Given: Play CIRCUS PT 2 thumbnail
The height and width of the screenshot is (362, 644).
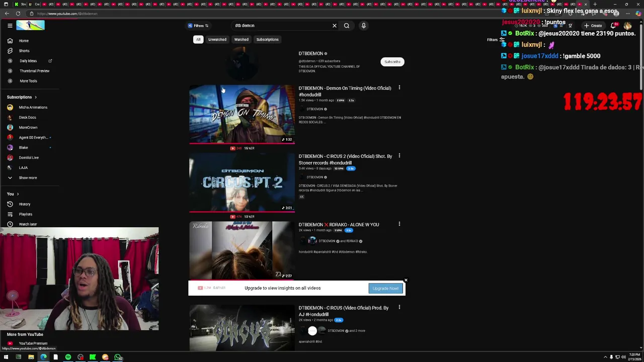Looking at the screenshot, I should pyautogui.click(x=242, y=182).
